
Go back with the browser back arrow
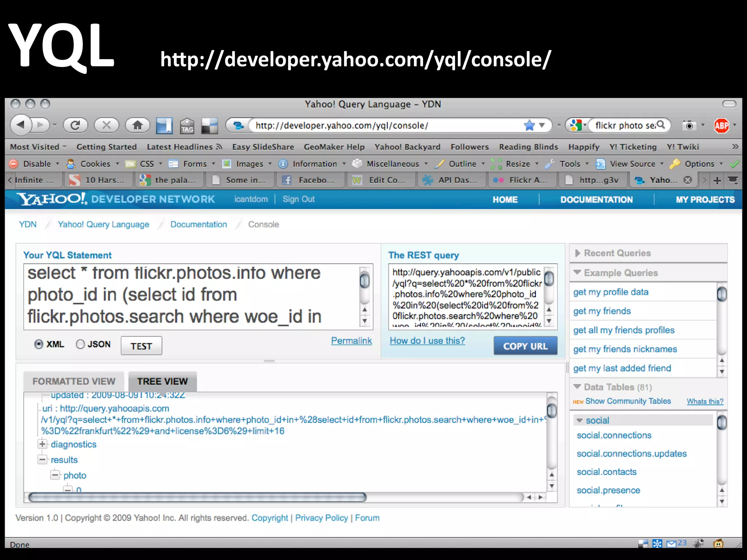(21, 125)
